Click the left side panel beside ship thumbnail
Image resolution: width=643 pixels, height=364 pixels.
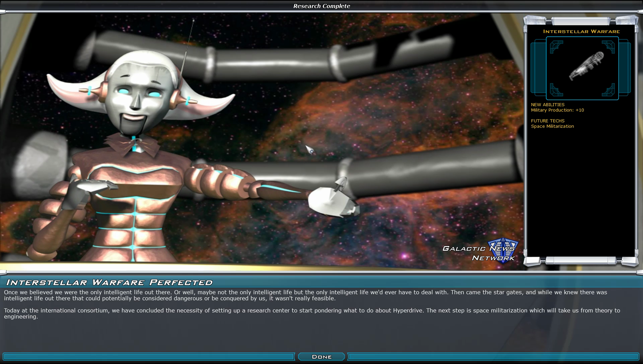click(538, 68)
